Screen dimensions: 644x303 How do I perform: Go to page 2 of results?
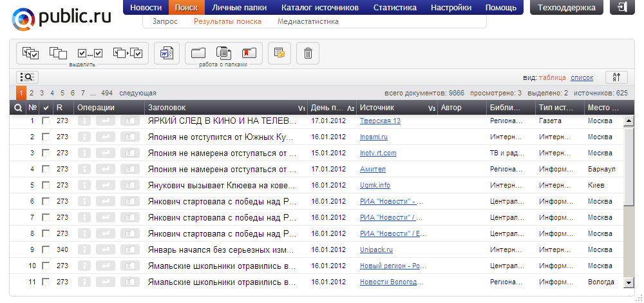pyautogui.click(x=32, y=93)
